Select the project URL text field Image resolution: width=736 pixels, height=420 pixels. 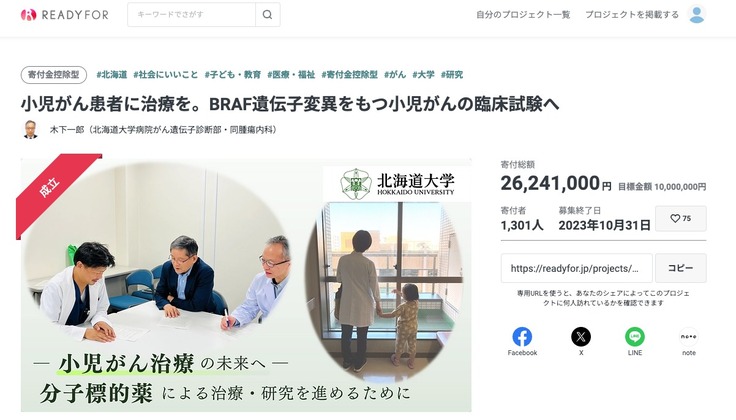576,268
